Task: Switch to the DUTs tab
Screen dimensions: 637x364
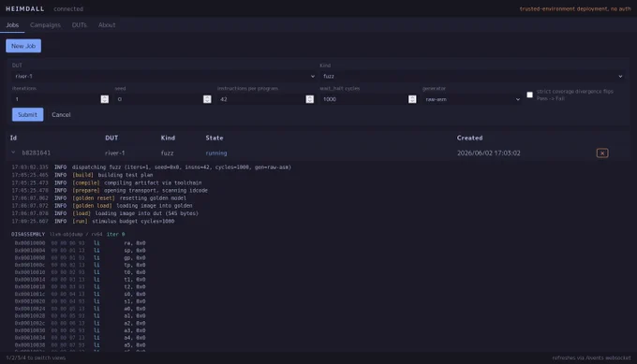Action: coord(80,24)
